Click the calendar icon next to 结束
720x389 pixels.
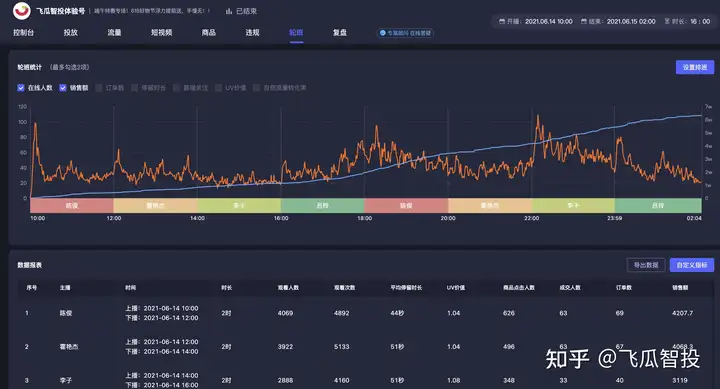coord(584,22)
